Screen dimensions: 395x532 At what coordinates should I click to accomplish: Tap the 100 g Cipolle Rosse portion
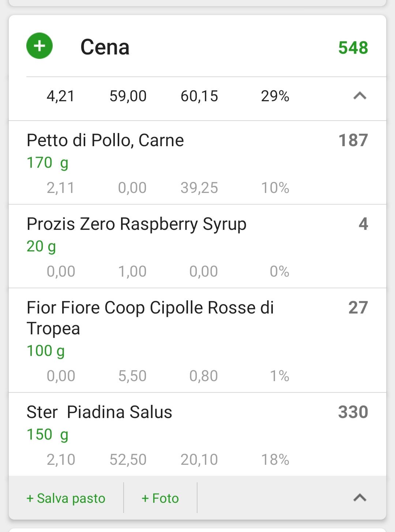click(46, 351)
